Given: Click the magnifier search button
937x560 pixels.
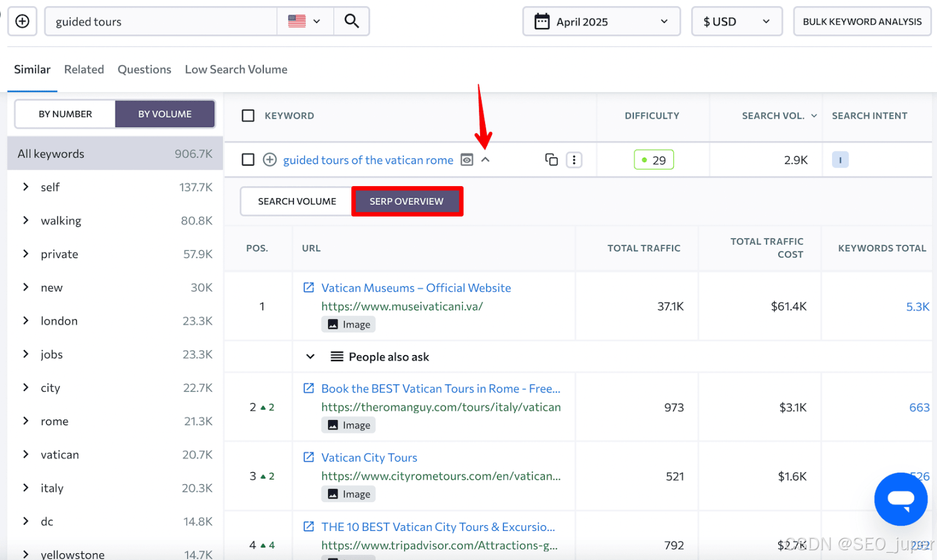Looking at the screenshot, I should (x=351, y=21).
